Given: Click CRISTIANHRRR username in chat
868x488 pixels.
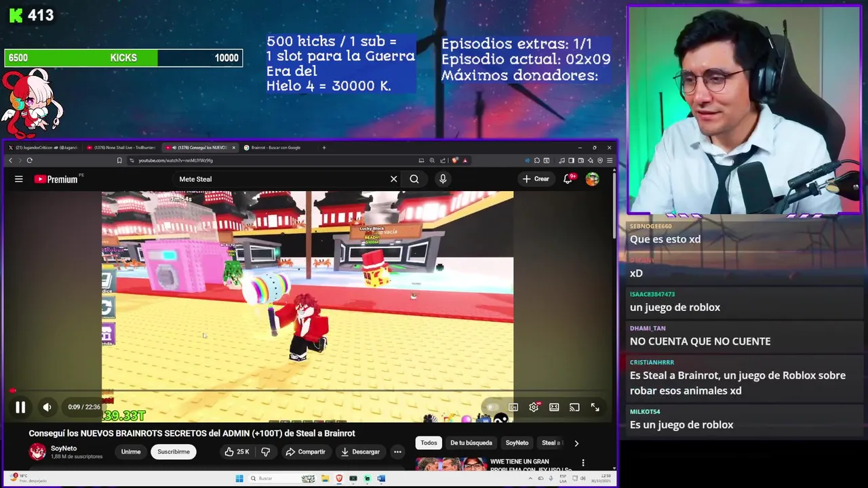Looking at the screenshot, I should 652,363.
